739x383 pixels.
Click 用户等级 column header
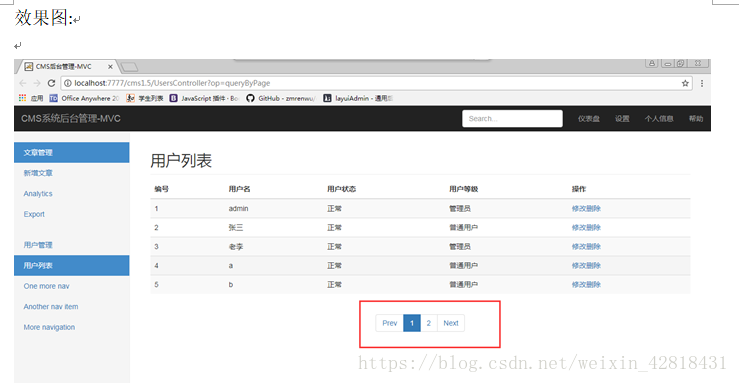pos(464,189)
